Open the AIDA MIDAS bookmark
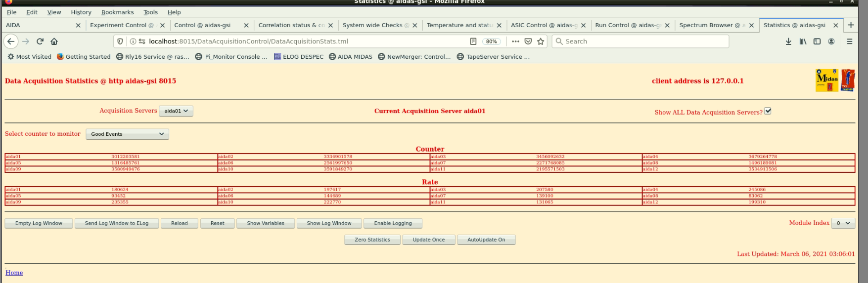This screenshot has width=868, height=283. 351,57
